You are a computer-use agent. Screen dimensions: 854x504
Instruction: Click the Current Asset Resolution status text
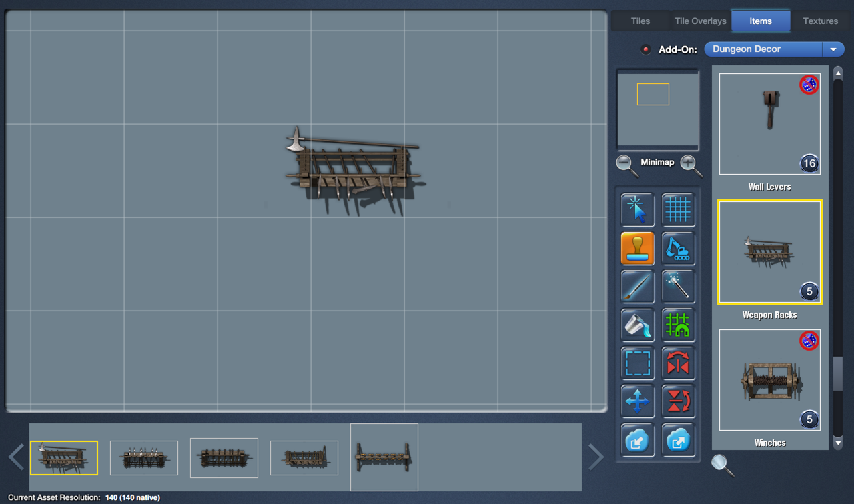click(x=84, y=497)
